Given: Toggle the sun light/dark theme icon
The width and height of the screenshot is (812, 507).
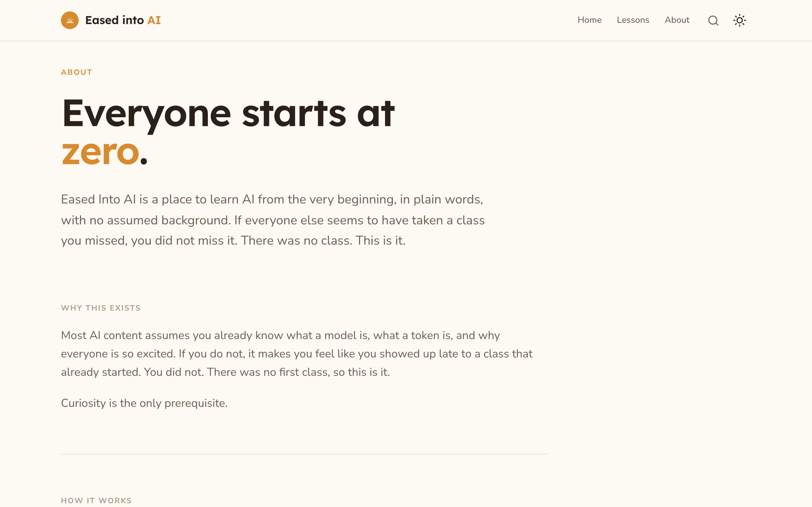Looking at the screenshot, I should click(x=740, y=20).
